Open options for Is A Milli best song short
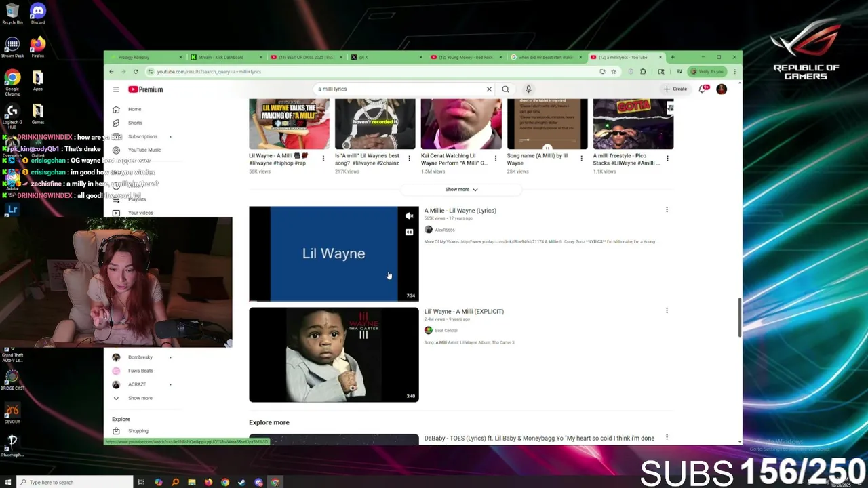This screenshot has width=868, height=488. pos(409,159)
